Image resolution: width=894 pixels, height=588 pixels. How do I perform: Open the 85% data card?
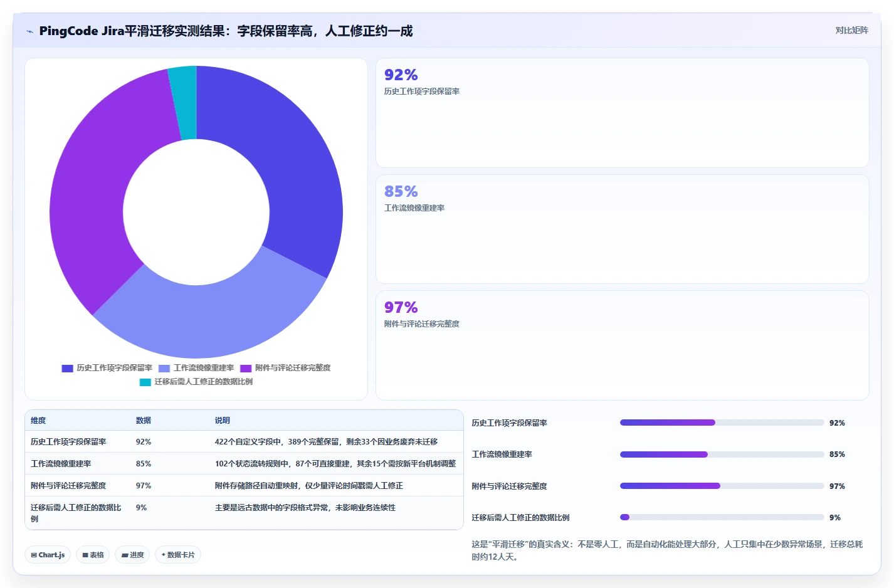click(x=622, y=229)
